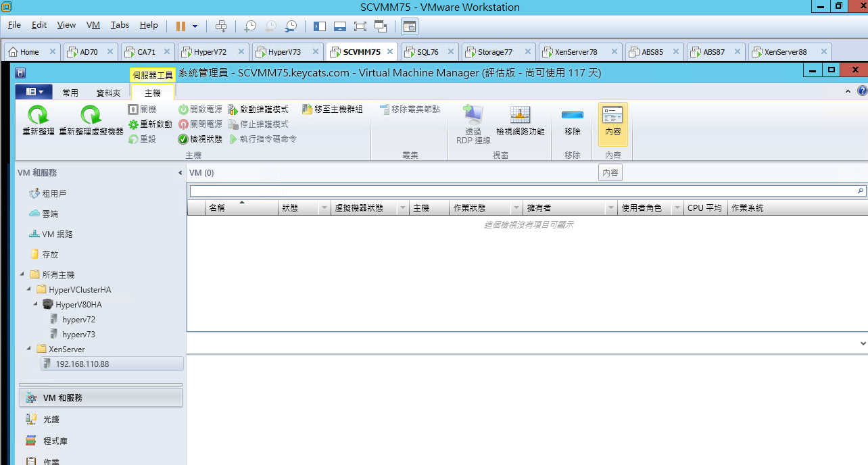Image resolution: width=868 pixels, height=465 pixels.
Task: Click 透過 RDP 連線 connect via RDP
Action: 473,123
